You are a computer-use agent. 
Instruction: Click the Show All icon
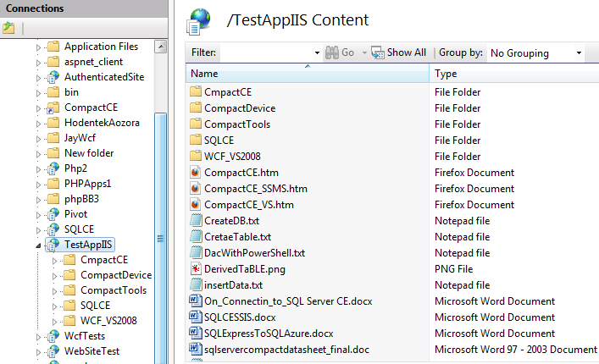378,52
